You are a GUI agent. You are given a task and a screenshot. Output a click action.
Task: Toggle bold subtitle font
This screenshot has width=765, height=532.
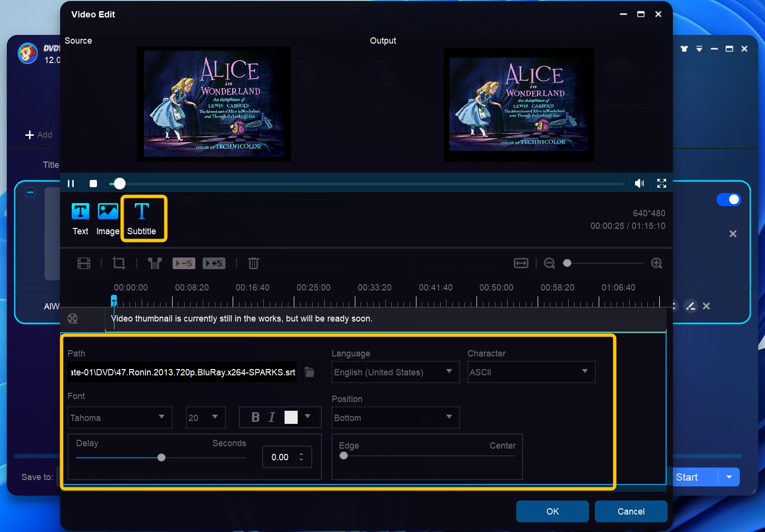(x=255, y=417)
